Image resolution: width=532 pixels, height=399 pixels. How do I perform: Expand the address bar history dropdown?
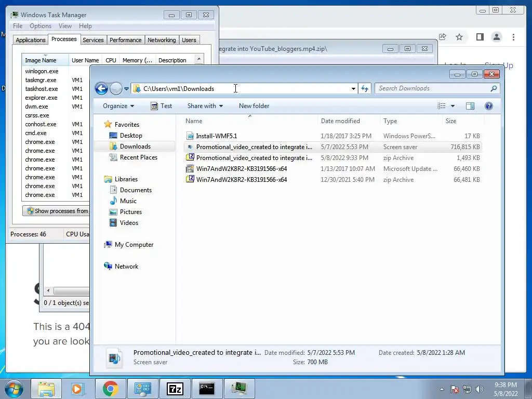coord(353,89)
